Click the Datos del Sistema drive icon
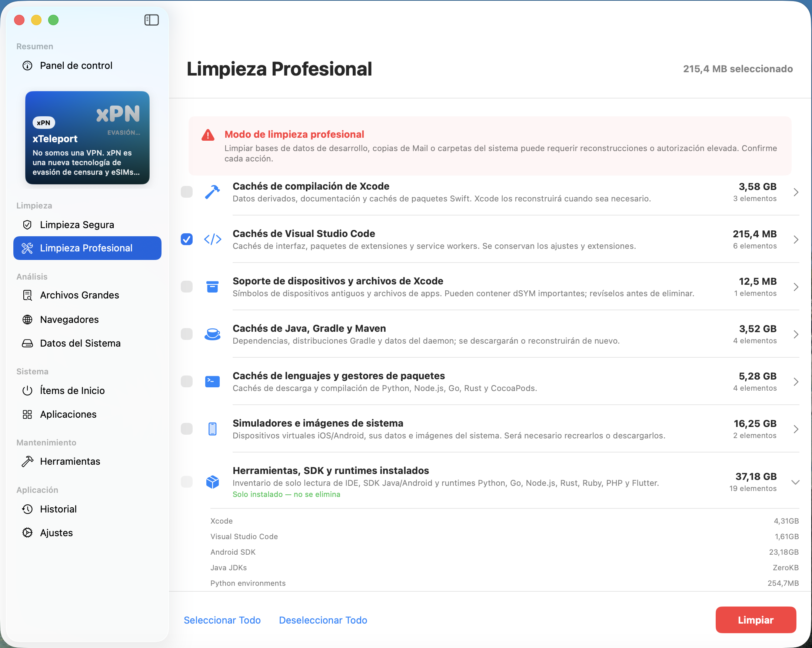The width and height of the screenshot is (812, 648). (x=27, y=343)
